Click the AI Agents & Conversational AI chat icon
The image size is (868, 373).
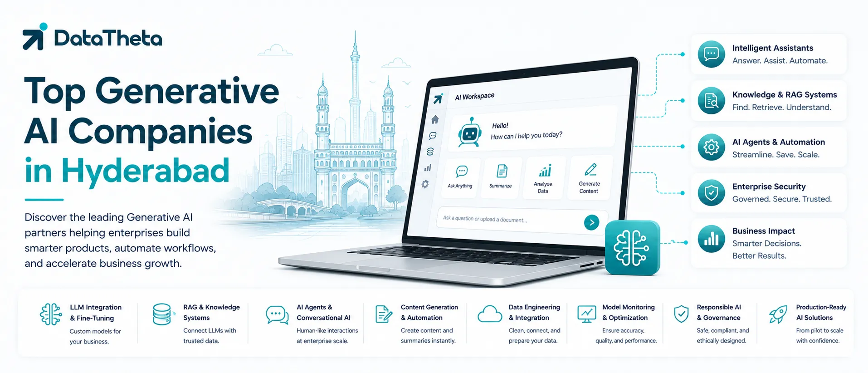coord(277,315)
